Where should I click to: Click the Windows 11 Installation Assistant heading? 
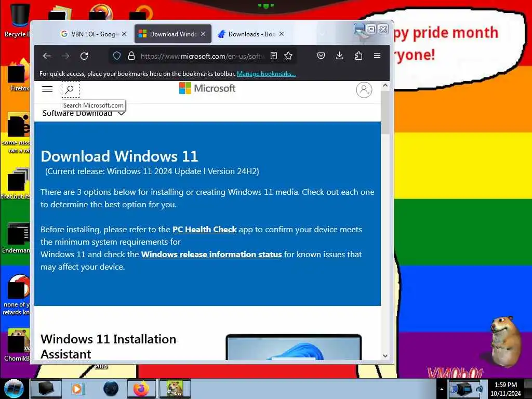pyautogui.click(x=108, y=347)
